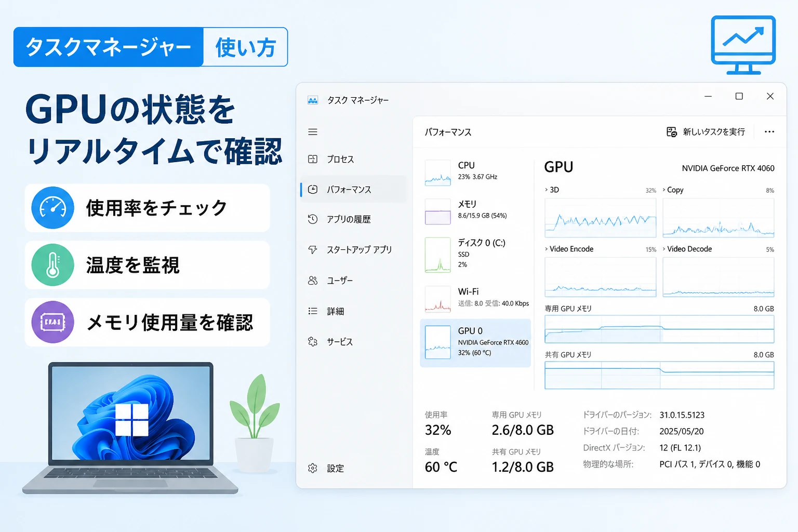Click the 使用率をチェック card
Image resolution: width=798 pixels, height=532 pixels.
pyautogui.click(x=147, y=208)
